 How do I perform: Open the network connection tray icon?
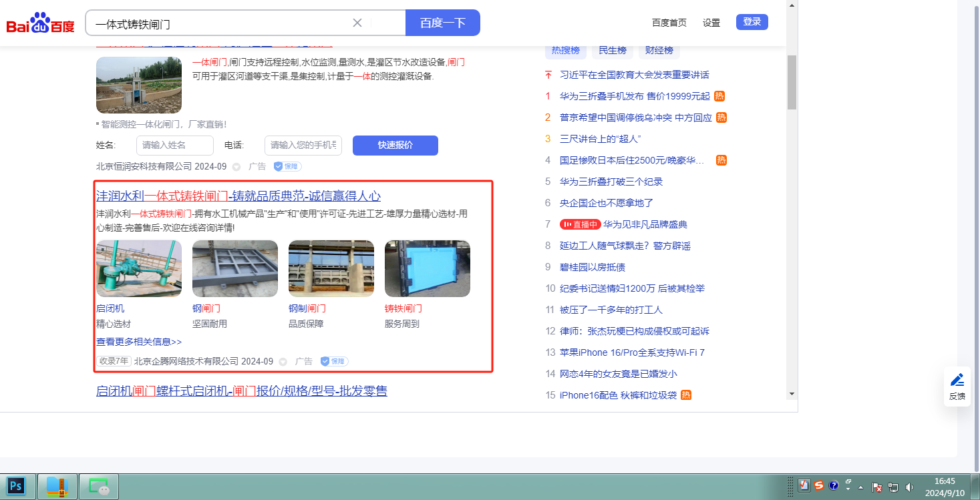pyautogui.click(x=894, y=487)
